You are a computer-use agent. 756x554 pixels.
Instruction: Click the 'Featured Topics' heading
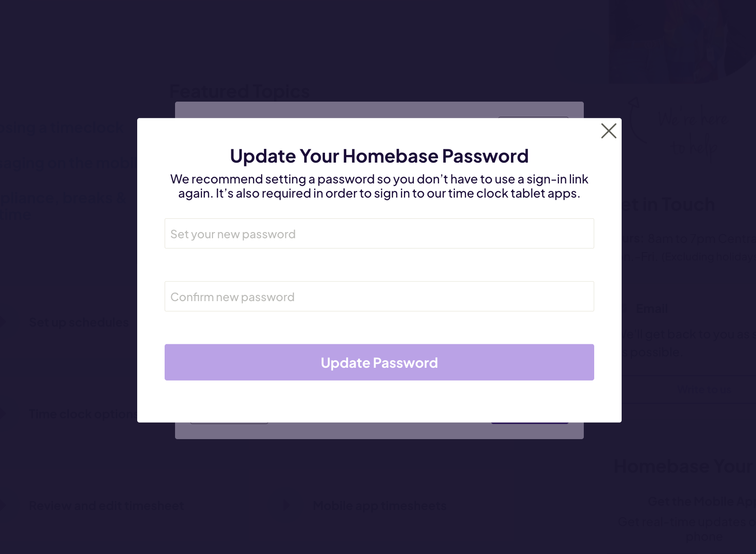coord(239,91)
